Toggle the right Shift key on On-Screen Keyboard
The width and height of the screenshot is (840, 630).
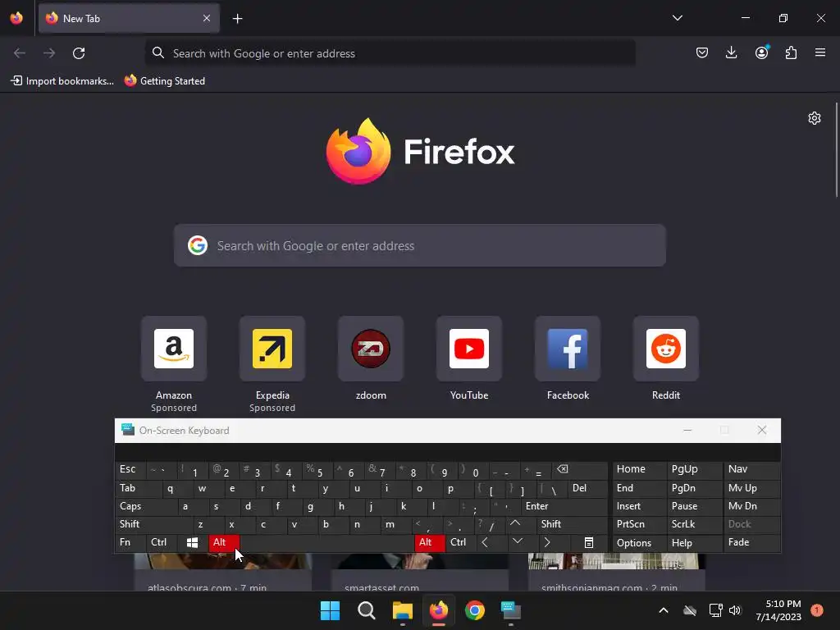[x=572, y=524]
